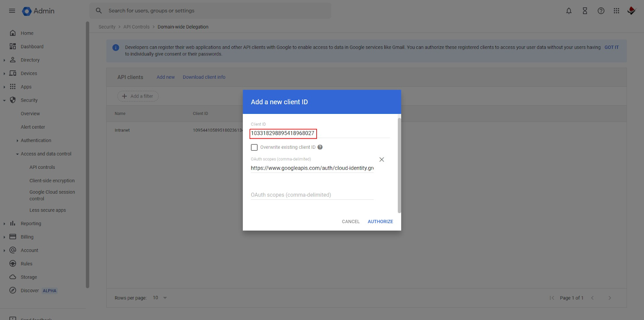The width and height of the screenshot is (644, 320).
Task: Expand the Billing section
Action: pyautogui.click(x=4, y=237)
